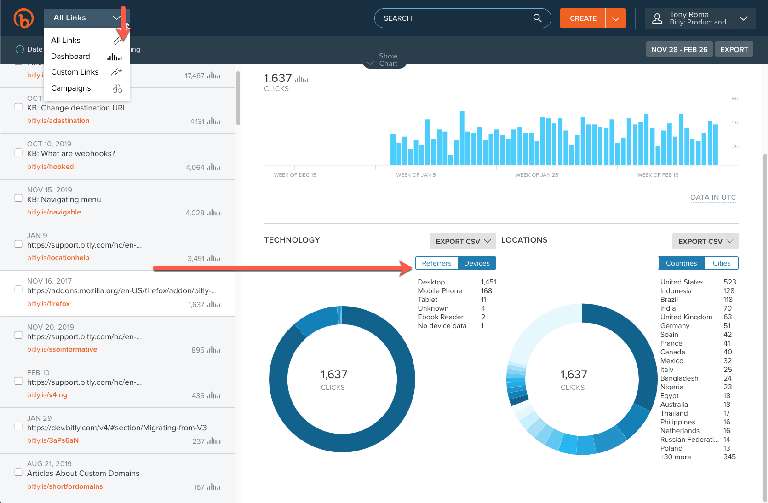Tick the checkbox for KB: Change destination URL
This screenshot has height=503, width=768.
(18, 107)
